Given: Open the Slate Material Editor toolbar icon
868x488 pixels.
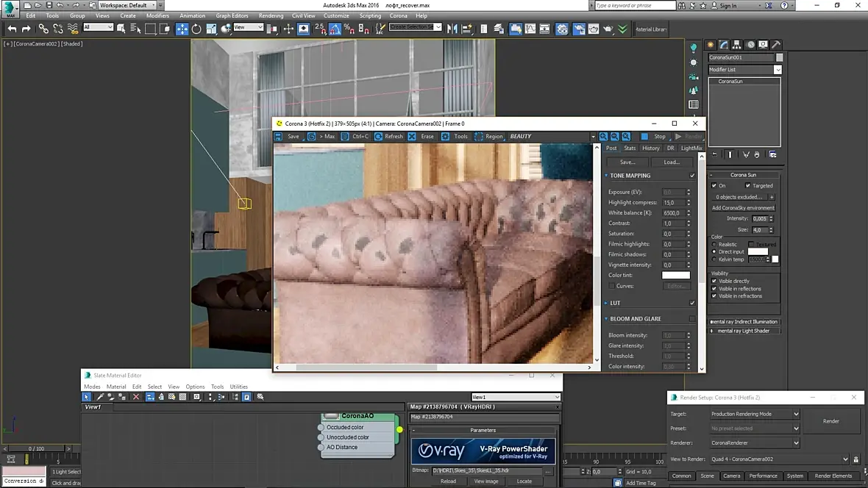Looking at the screenshot, I should pos(562,29).
